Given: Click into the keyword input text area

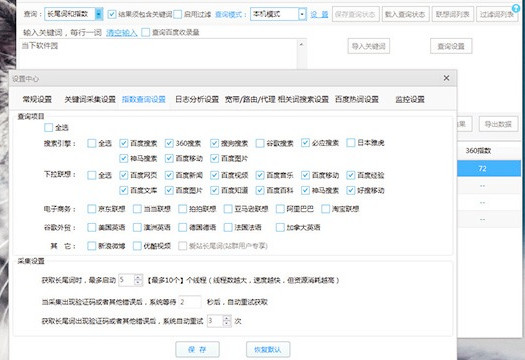Looking at the screenshot, I should click(157, 54).
